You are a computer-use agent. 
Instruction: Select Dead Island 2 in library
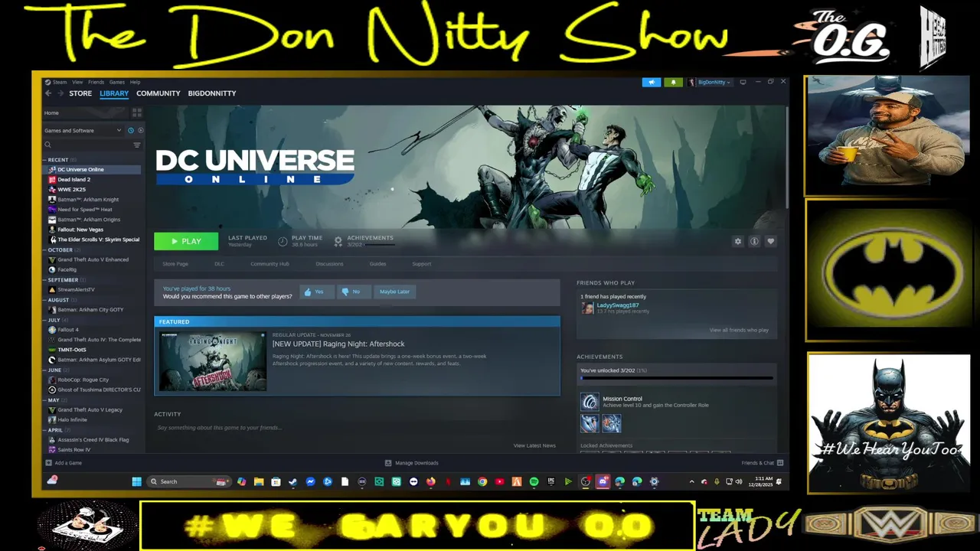coord(73,180)
